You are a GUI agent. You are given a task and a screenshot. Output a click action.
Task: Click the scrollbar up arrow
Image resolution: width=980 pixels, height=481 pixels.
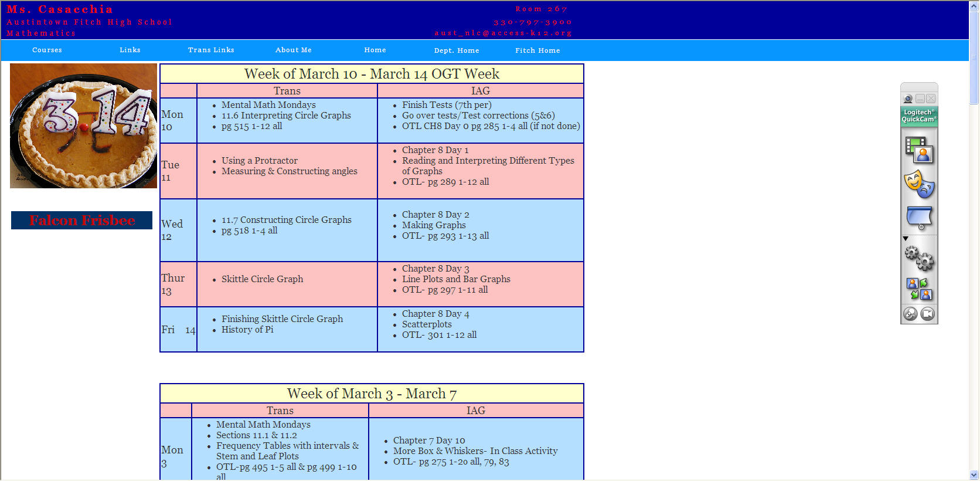tap(974, 5)
